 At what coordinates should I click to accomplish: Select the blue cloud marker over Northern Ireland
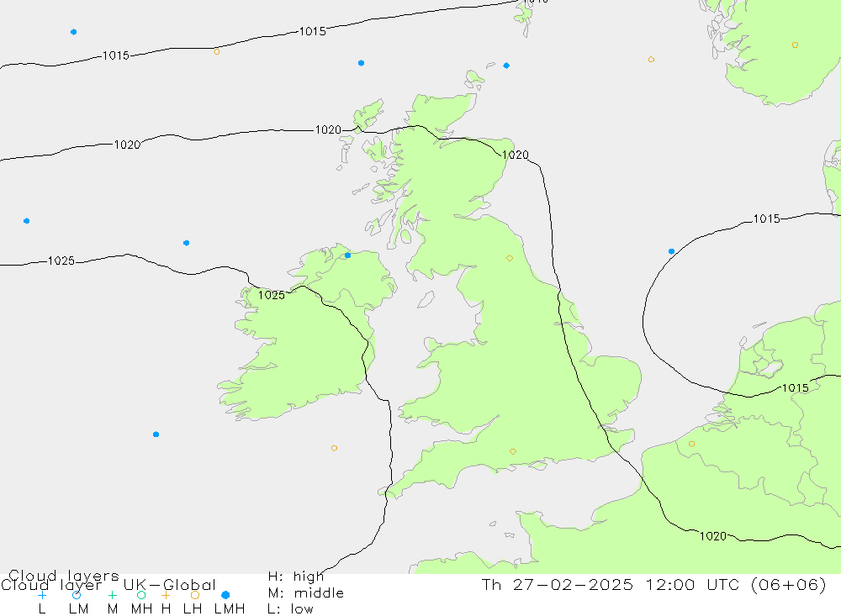pyautogui.click(x=348, y=255)
